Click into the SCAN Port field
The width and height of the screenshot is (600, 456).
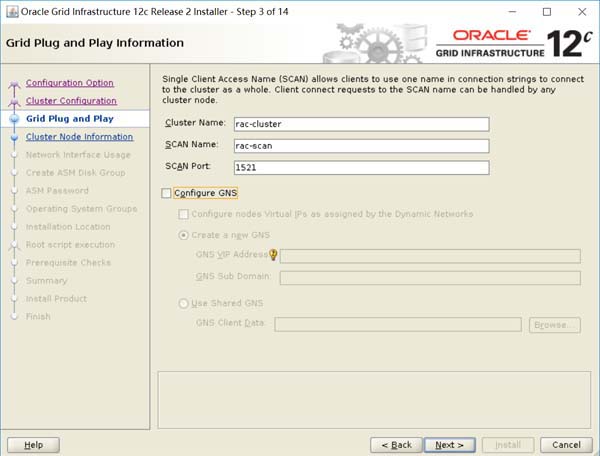click(362, 168)
